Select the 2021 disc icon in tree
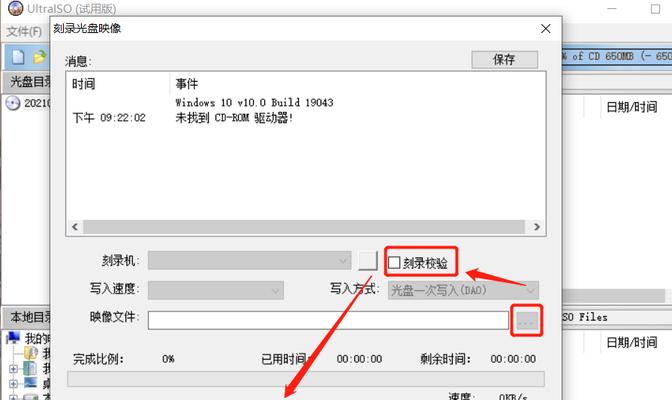The width and height of the screenshot is (672, 400). click(13, 103)
